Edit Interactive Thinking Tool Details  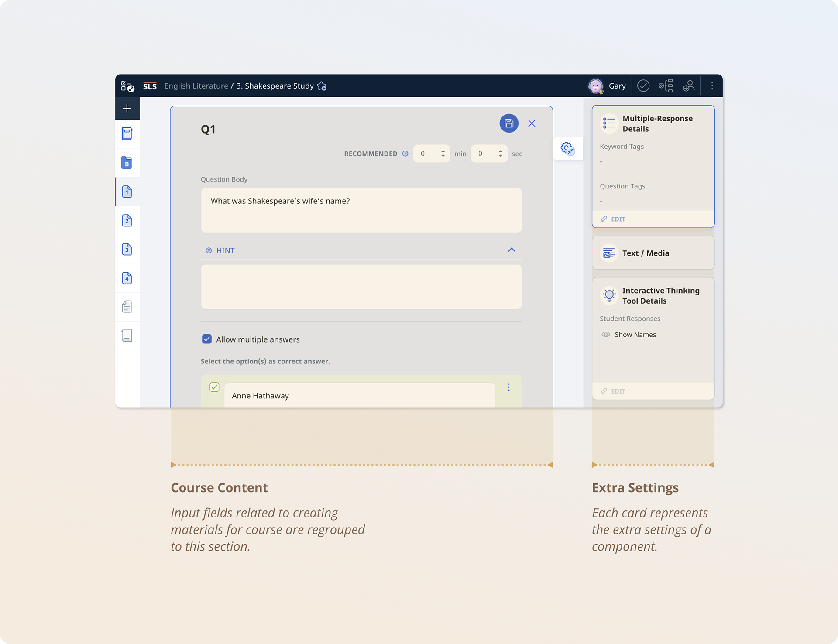click(x=613, y=391)
